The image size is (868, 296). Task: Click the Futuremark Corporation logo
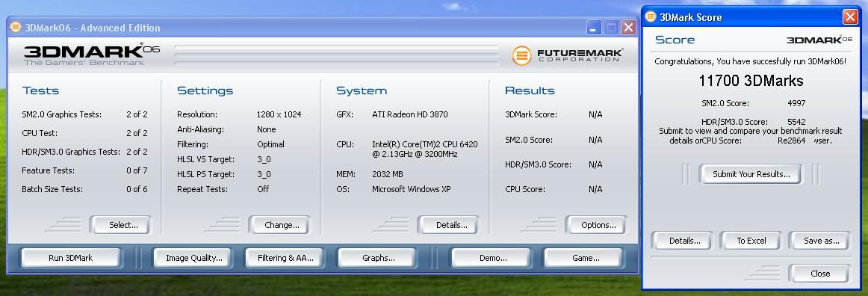[x=568, y=55]
